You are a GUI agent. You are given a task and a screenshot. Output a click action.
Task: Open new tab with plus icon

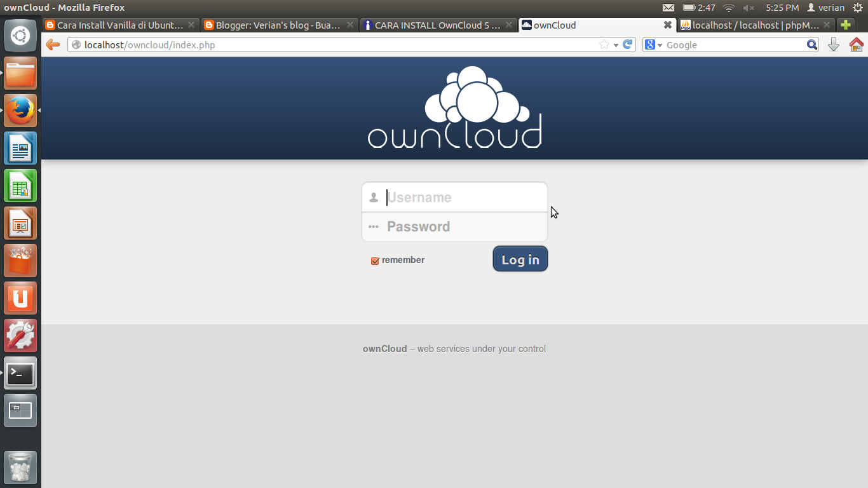tap(845, 25)
